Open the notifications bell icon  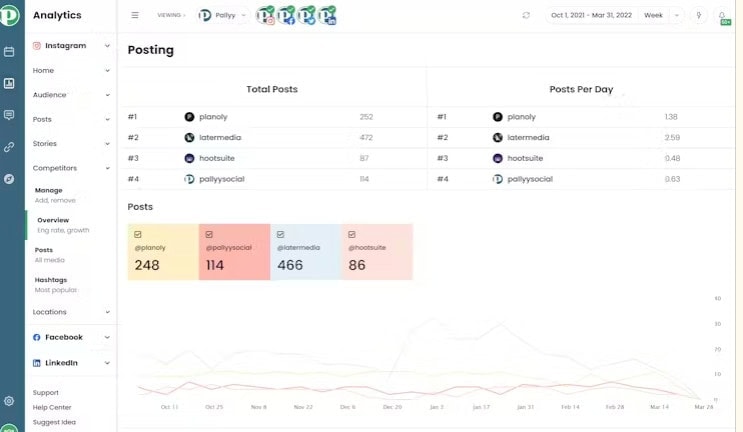[722, 15]
